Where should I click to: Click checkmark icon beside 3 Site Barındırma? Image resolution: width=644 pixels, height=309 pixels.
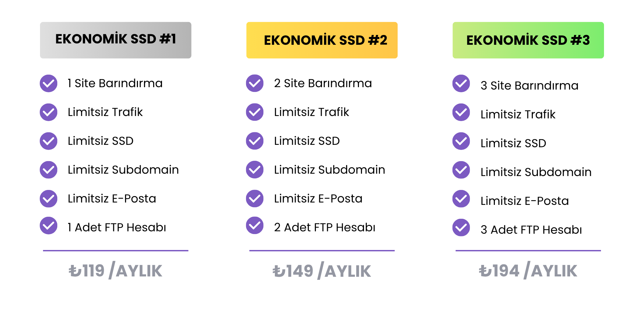(x=461, y=83)
